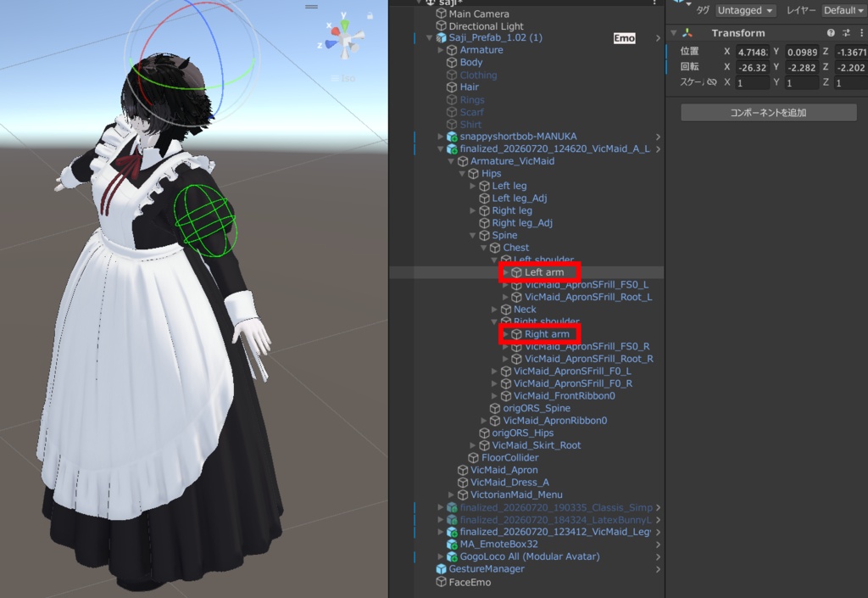The image size is (868, 598).
Task: Collapse the Armature_VicMaid tree node
Action: point(451,161)
